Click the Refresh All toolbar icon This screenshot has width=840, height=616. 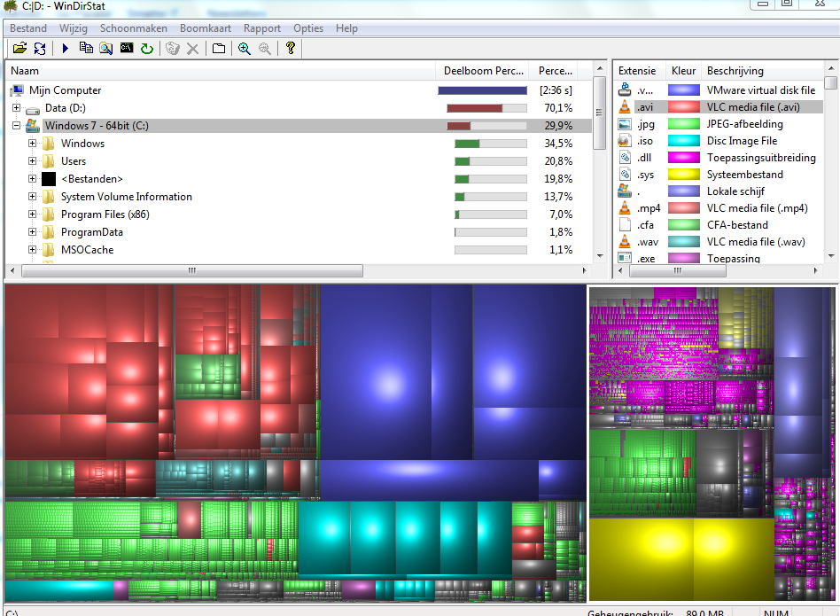pos(39,48)
